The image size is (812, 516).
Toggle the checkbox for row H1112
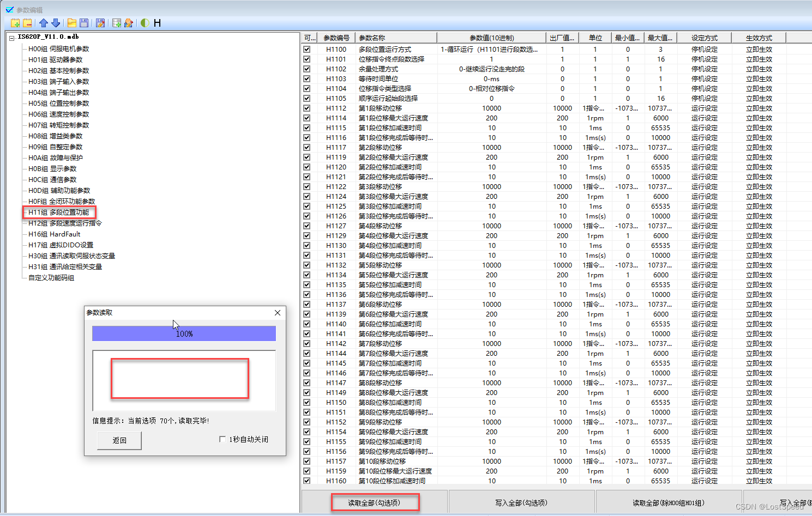click(307, 108)
